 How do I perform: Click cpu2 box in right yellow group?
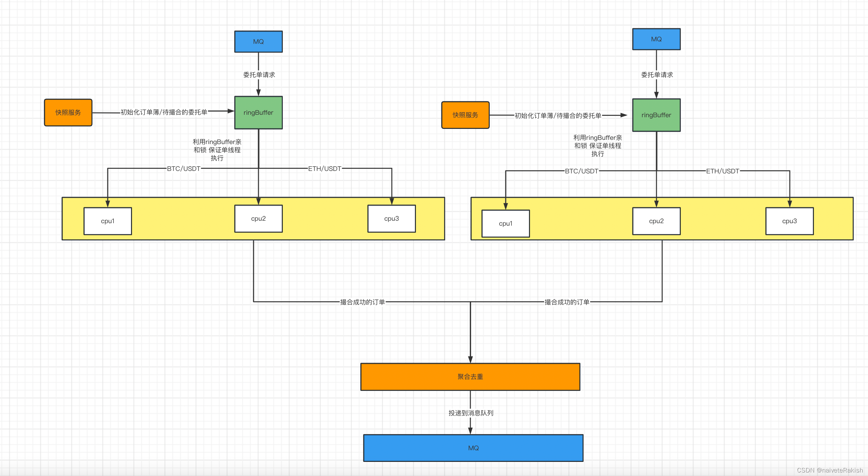(656, 221)
